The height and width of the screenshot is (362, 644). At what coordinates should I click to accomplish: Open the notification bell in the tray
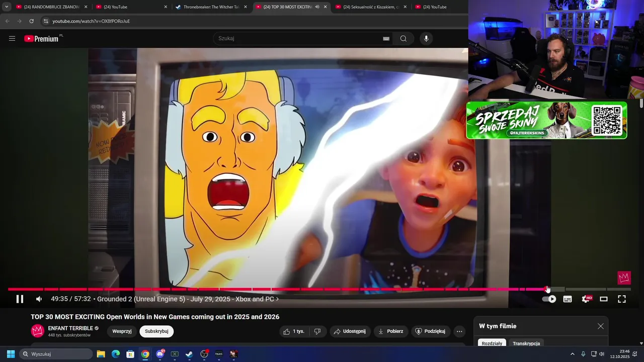pyautogui.click(x=635, y=354)
